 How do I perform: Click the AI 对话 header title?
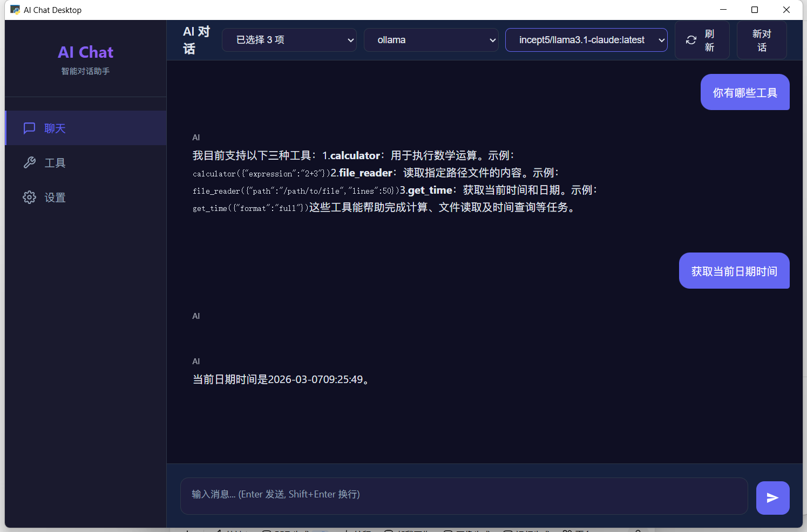point(196,40)
